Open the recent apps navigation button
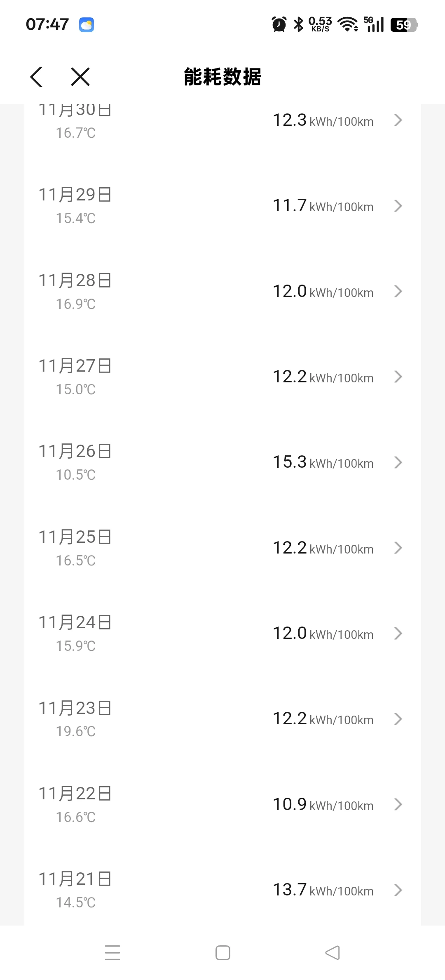Viewport: 445px width, 980px height. [x=112, y=952]
